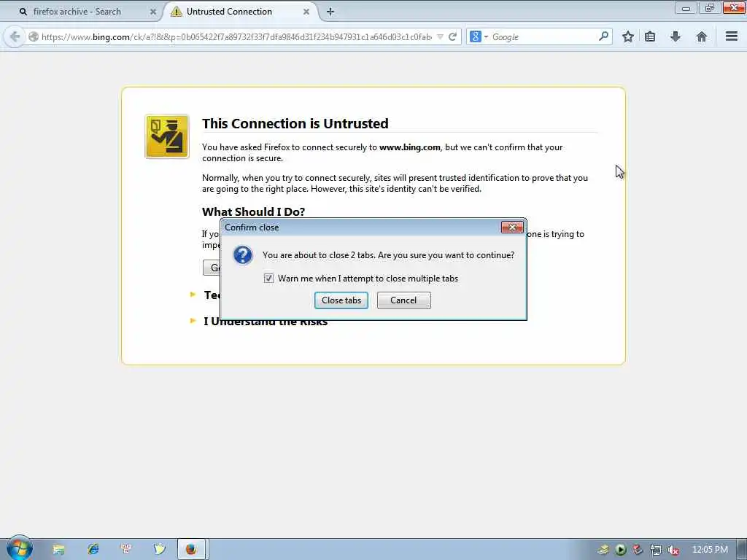
Task: Expand the Technical Details triangle
Action: tap(193, 295)
